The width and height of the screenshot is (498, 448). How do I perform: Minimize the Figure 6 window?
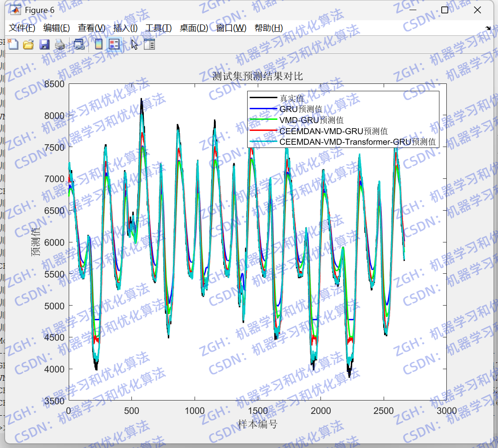(x=413, y=10)
